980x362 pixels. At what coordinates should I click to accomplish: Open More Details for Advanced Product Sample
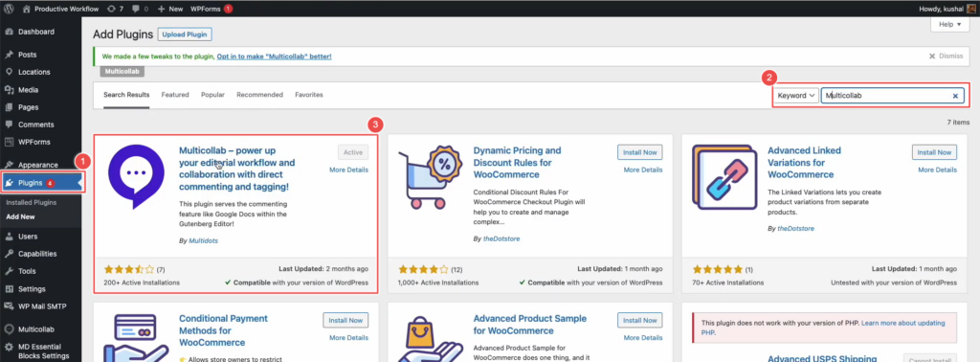coord(643,338)
